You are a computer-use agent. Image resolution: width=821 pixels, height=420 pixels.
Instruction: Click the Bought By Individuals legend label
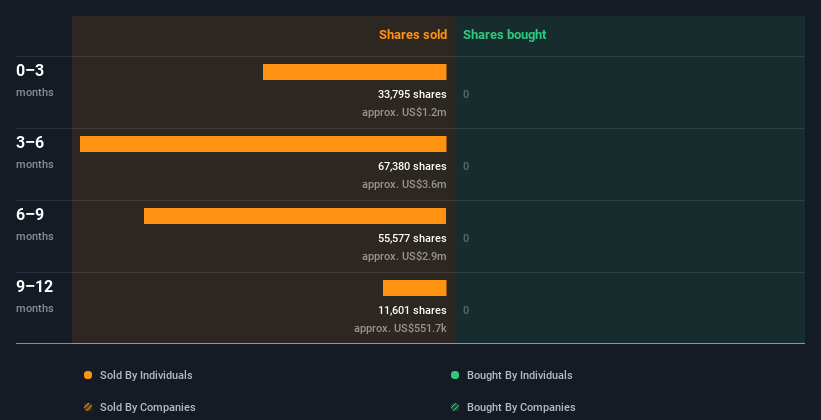click(519, 375)
